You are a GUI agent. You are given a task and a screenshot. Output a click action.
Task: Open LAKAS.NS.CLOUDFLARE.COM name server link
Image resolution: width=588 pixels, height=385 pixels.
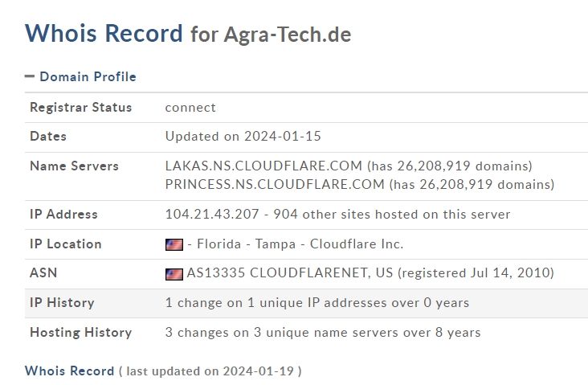[263, 166]
